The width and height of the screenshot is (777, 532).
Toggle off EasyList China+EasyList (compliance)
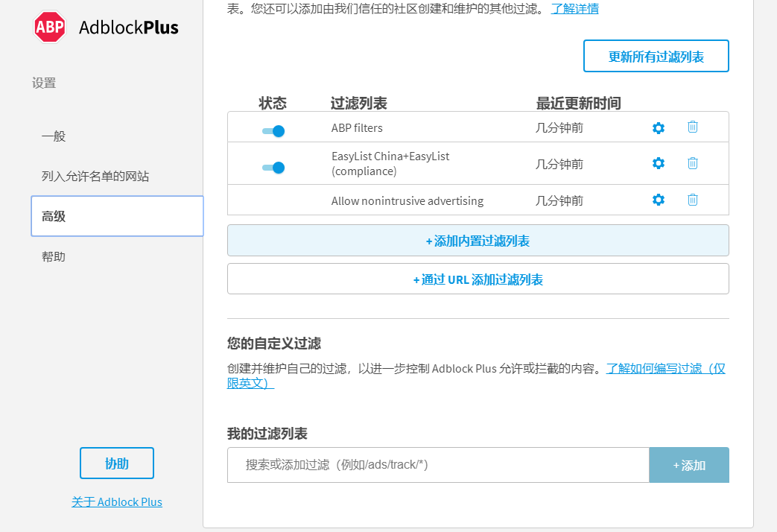pos(274,168)
